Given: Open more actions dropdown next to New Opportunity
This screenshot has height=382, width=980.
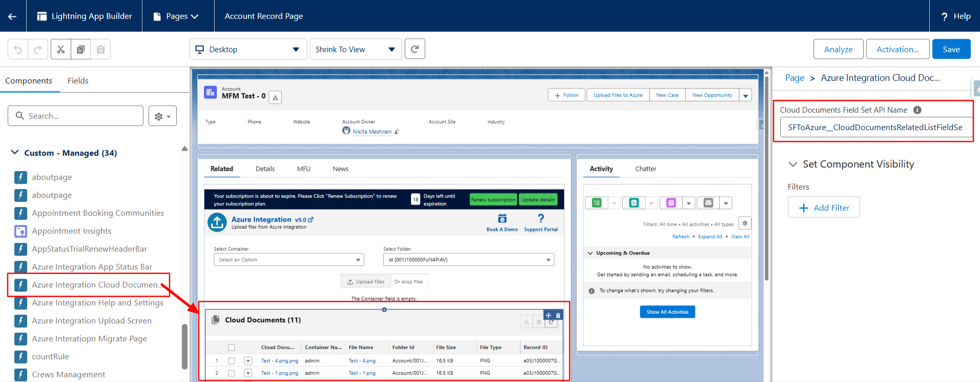Looking at the screenshot, I should [x=745, y=95].
